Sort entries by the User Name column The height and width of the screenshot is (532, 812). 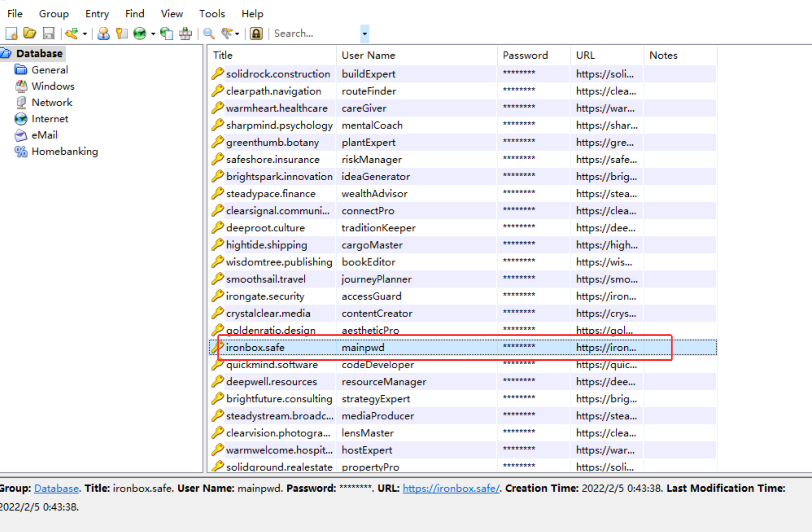pyautogui.click(x=369, y=55)
